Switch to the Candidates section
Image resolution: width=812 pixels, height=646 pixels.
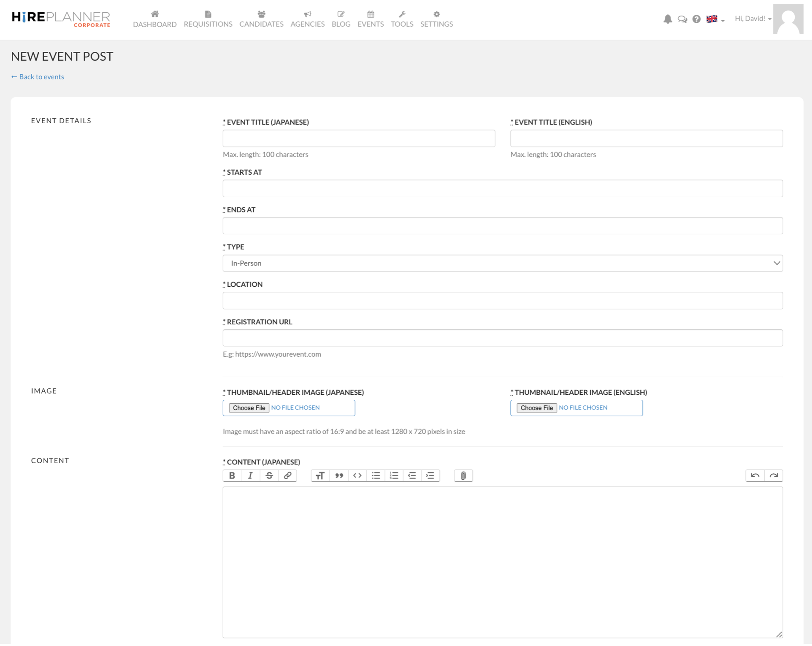coord(261,19)
